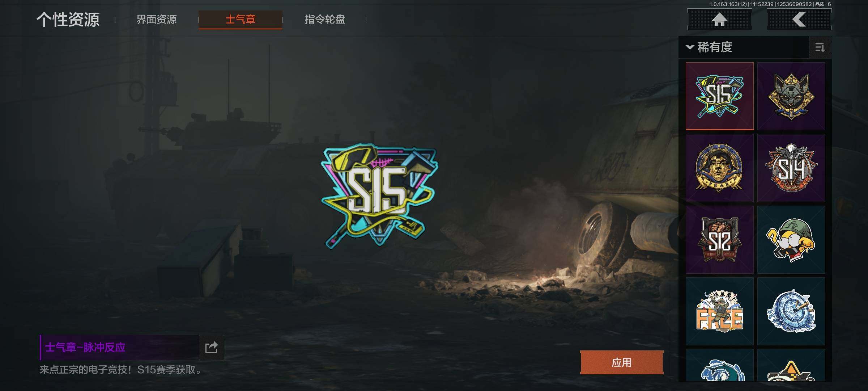Pick the S14 eagle badge
Screen dimensions: 868x391
(791, 168)
